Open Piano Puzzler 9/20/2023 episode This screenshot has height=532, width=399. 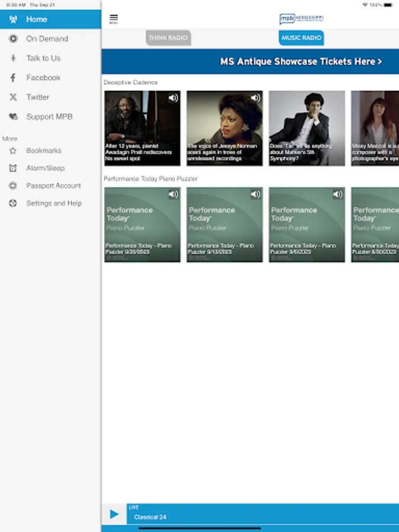(142, 225)
